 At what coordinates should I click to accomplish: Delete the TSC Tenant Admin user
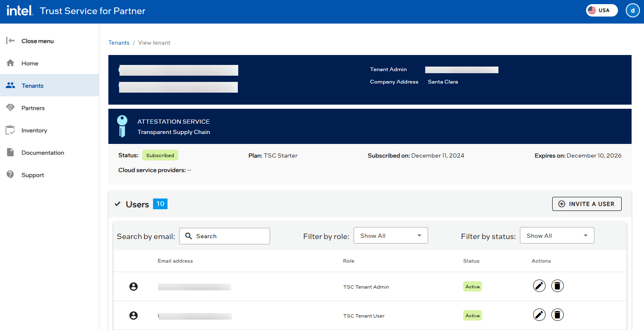pos(557,286)
